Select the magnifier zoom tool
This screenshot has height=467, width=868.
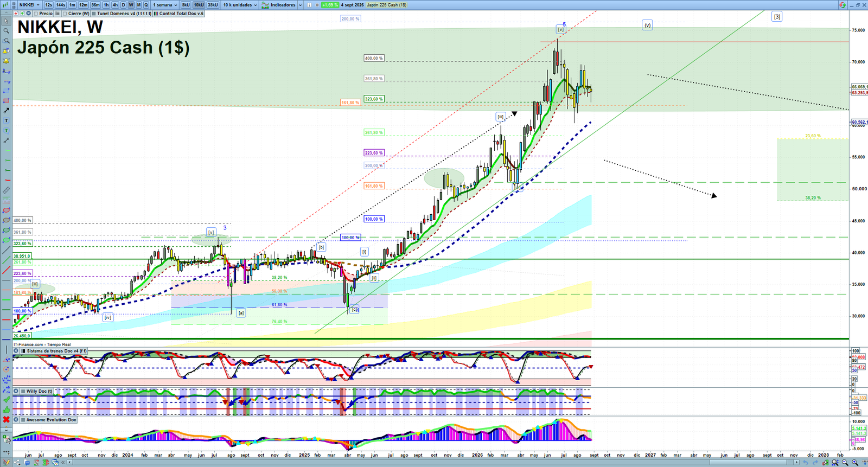[x=7, y=30]
